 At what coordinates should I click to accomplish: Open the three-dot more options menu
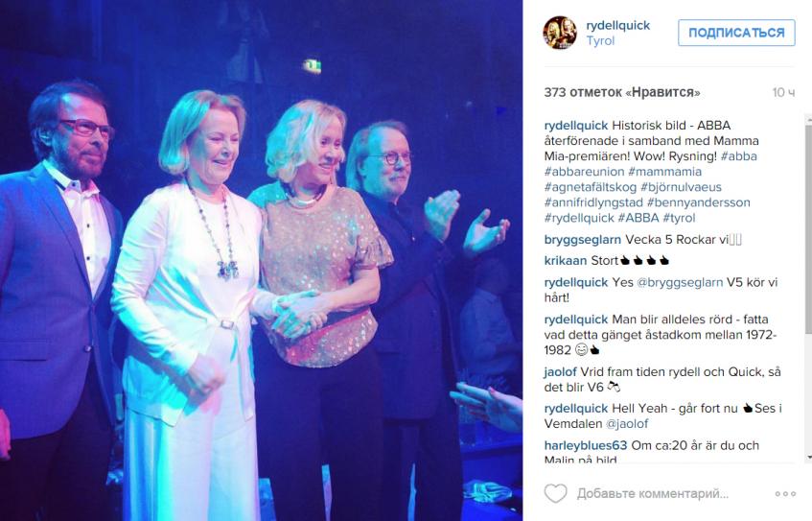pyautogui.click(x=785, y=493)
